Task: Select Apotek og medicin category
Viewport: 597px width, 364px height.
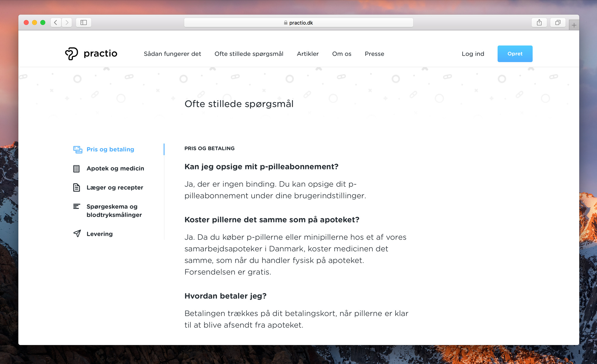Action: tap(115, 168)
